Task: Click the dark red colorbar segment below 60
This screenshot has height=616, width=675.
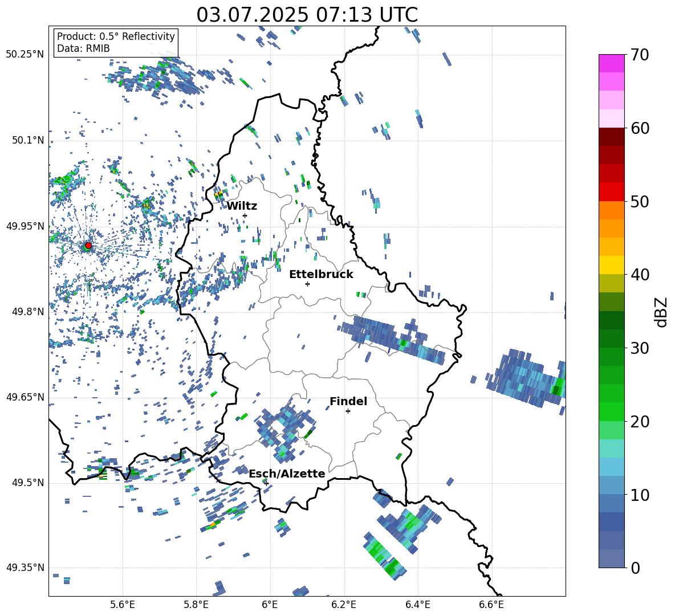Action: click(611, 137)
